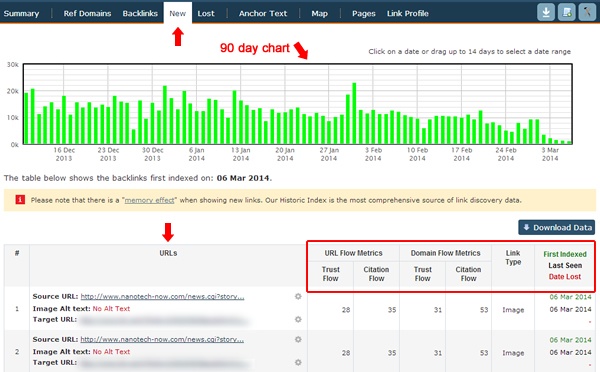The image size is (600, 372).
Task: Click the URL Flow Metrics group header
Action: click(x=354, y=253)
